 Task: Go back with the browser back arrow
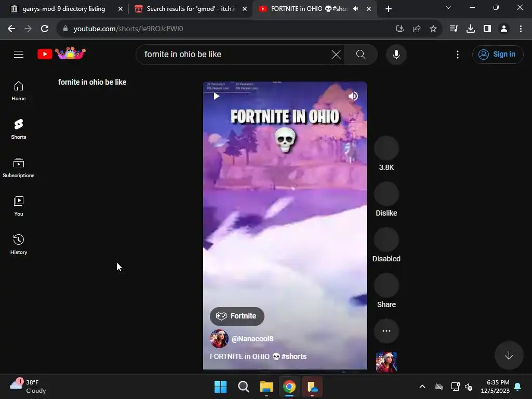point(11,29)
